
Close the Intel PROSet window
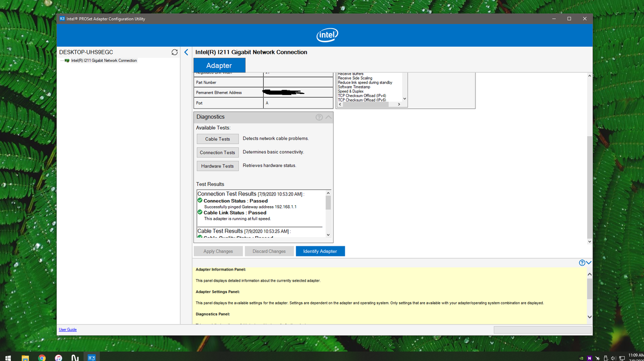(585, 19)
